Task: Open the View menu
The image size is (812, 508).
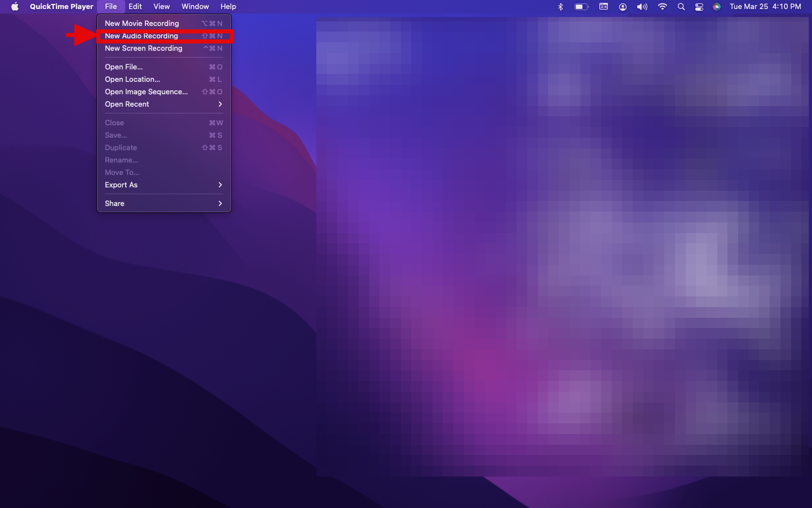Action: click(x=162, y=7)
